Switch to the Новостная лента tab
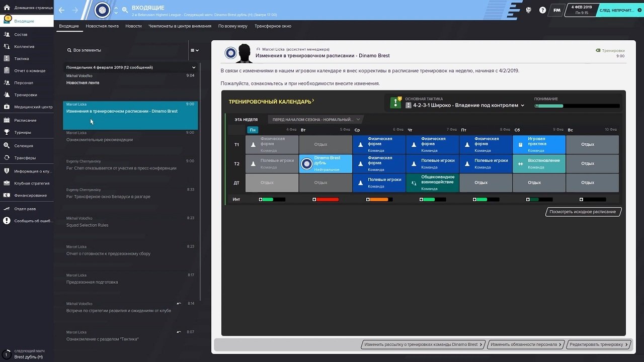 pos(102,26)
